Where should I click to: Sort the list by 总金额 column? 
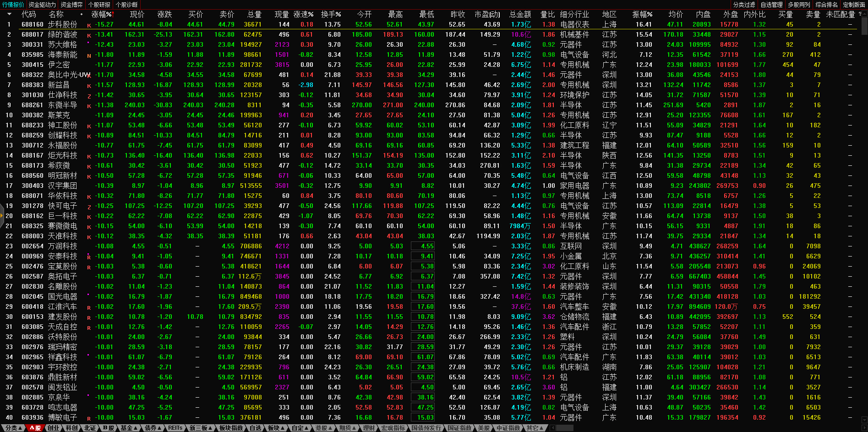point(520,14)
